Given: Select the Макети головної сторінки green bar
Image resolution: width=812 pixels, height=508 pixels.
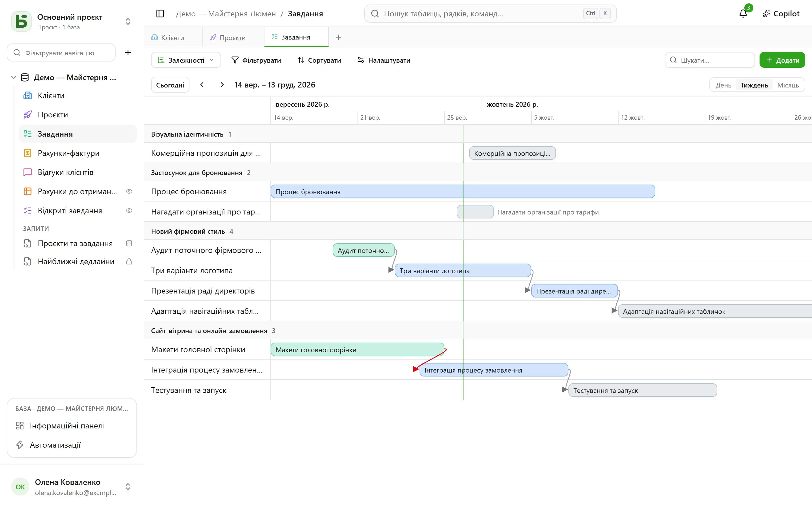Looking at the screenshot, I should pos(357,349).
